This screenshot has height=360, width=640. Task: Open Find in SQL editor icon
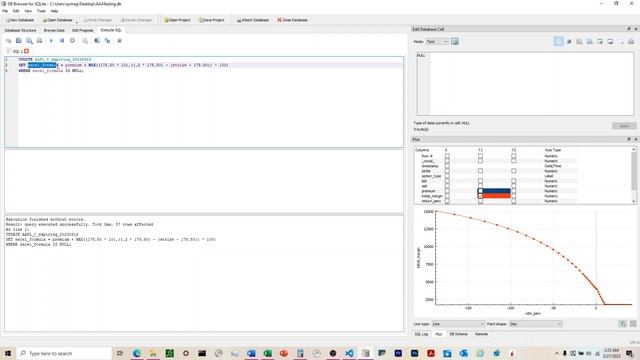coord(97,41)
